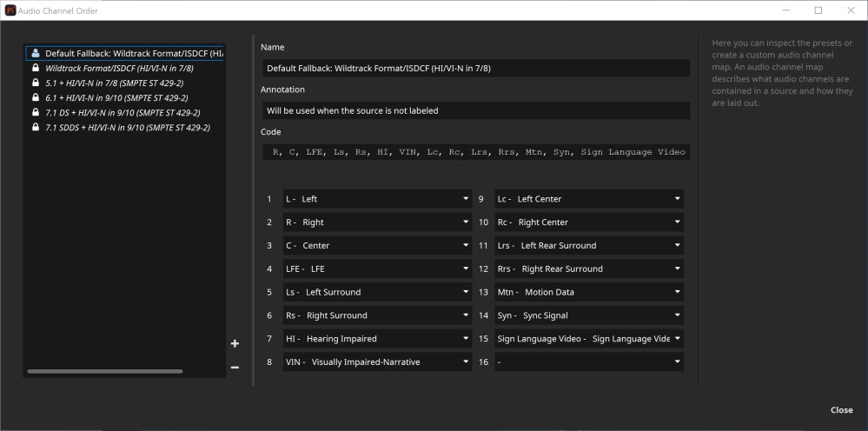Click the Annotation text field
This screenshot has height=431, width=868.
tap(475, 110)
